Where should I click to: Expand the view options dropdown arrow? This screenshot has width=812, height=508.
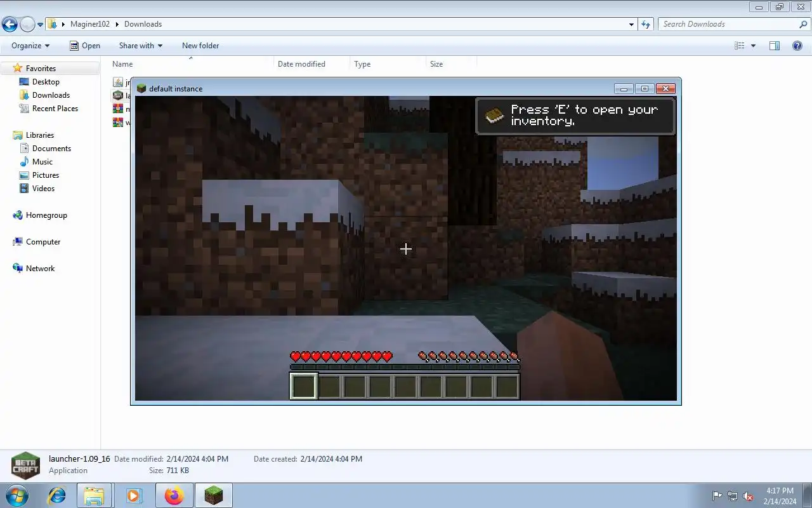click(x=753, y=46)
